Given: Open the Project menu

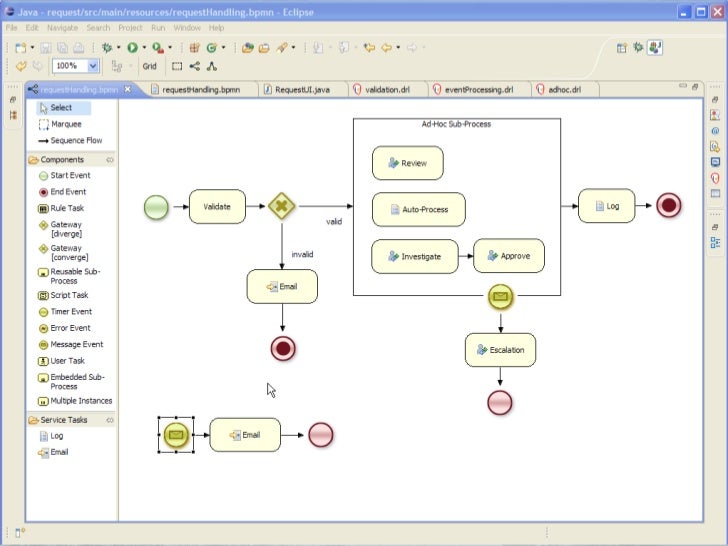Looking at the screenshot, I should point(130,28).
